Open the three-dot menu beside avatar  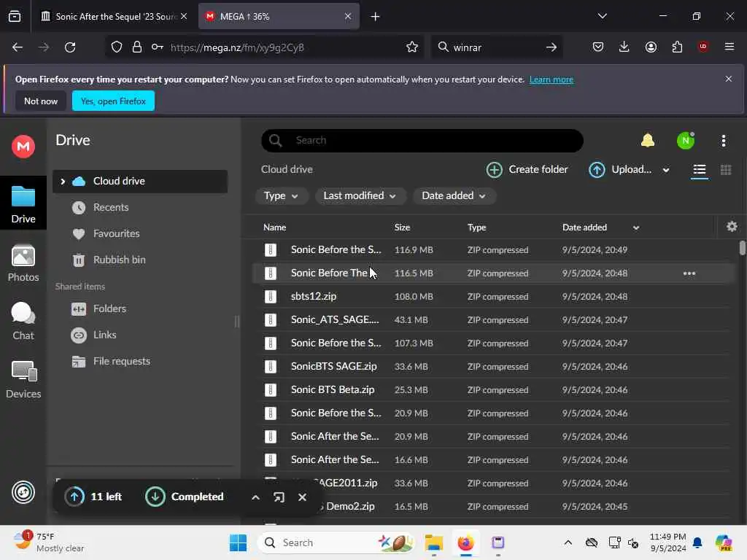tap(723, 141)
